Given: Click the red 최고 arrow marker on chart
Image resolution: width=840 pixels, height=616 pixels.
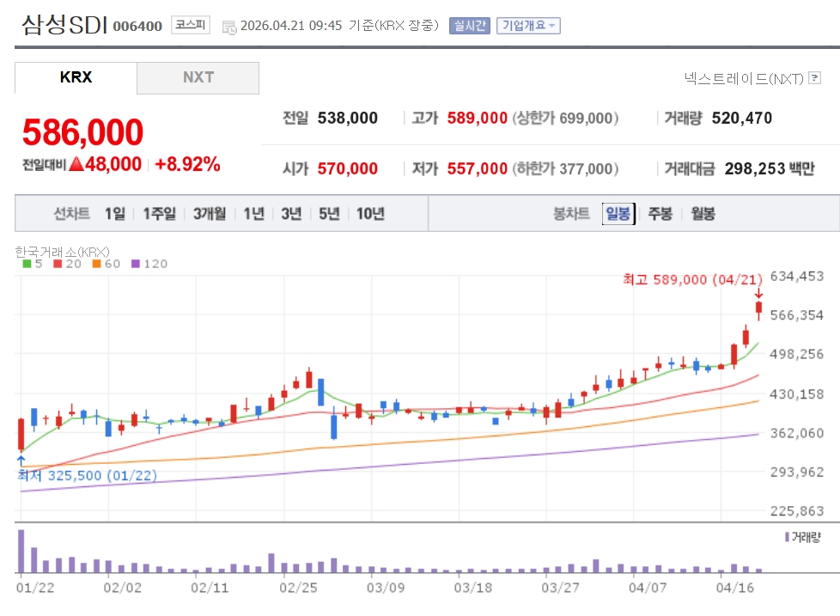Looking at the screenshot, I should [x=758, y=294].
